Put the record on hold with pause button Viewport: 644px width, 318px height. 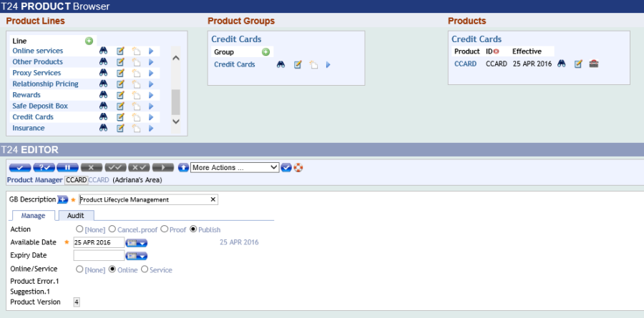[x=67, y=167]
